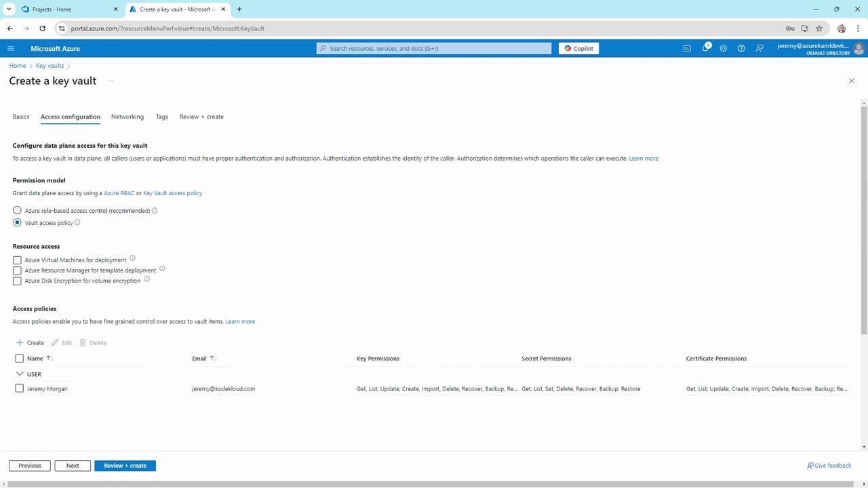Open portal Settings gear icon

click(724, 48)
